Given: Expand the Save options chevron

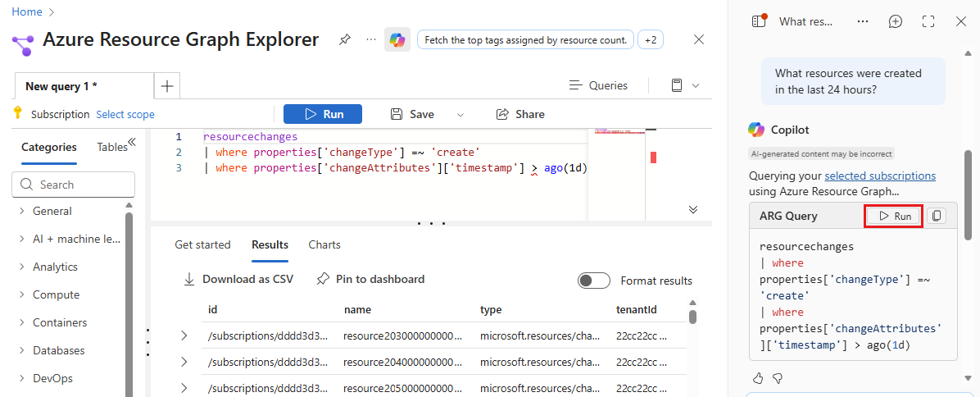Looking at the screenshot, I should (461, 114).
